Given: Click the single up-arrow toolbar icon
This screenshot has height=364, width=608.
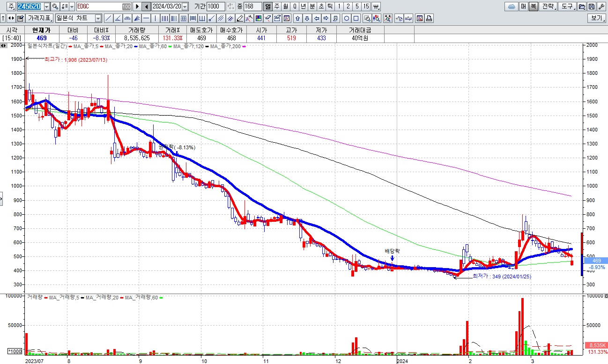Looking at the screenshot, I should click(x=3, y=18).
